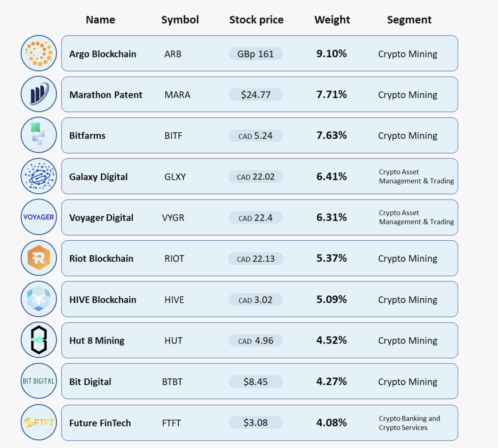Viewport: 498px width, 448px height.
Task: Click the 4.27% weight value
Action: pos(332,382)
